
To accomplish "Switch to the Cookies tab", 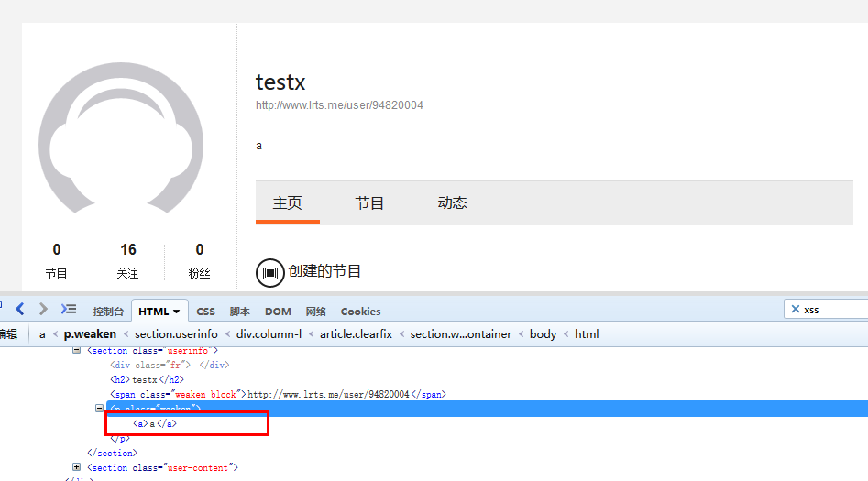I will point(360,312).
